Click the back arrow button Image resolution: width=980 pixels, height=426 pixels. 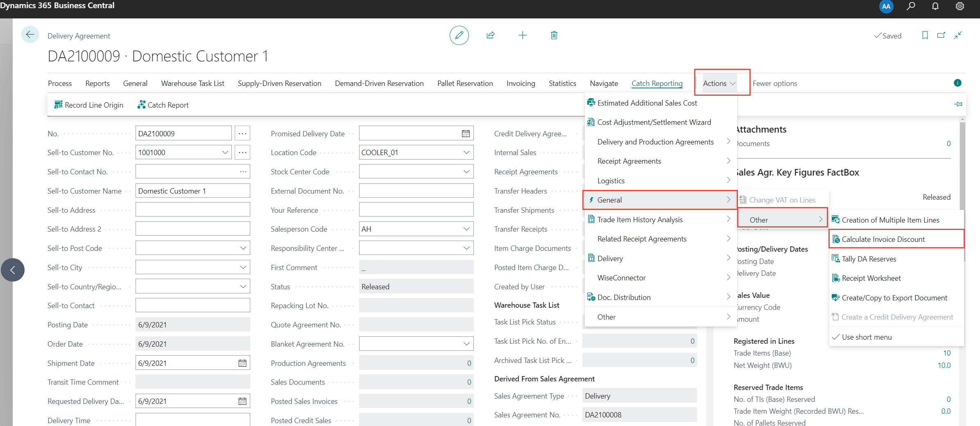click(30, 35)
